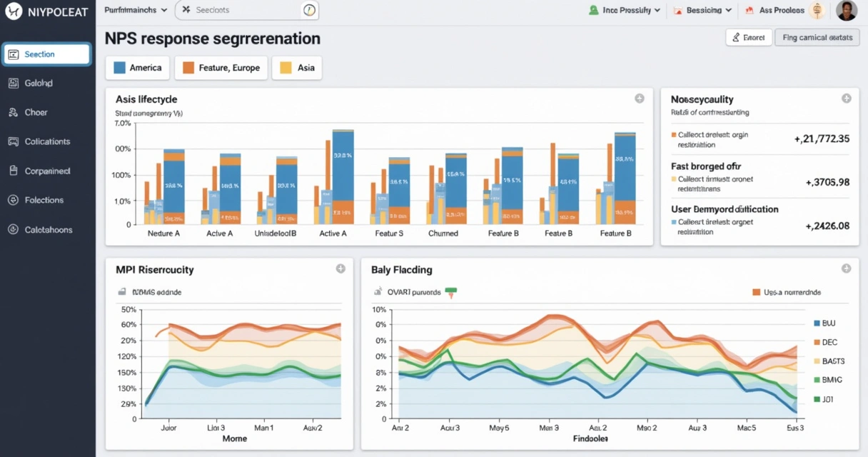Click the search field's leading icon
This screenshot has width=868, height=457.
pos(186,10)
